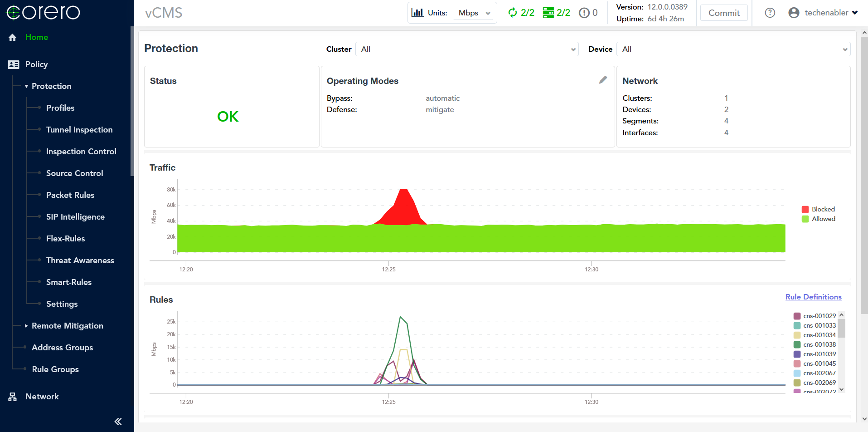The image size is (868, 432).
Task: Click the Corero logo
Action: point(44,12)
